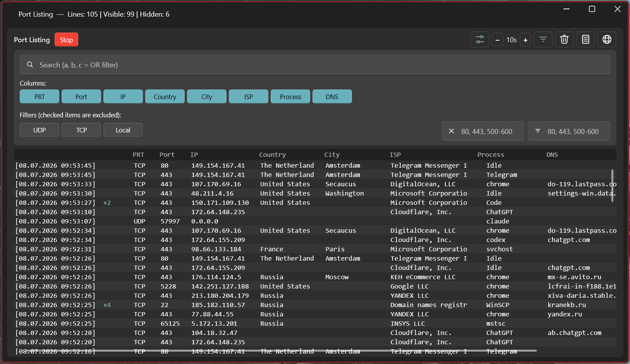The width and height of the screenshot is (630, 364).
Task: Click the X icon in excluded ports field
Action: click(x=451, y=131)
